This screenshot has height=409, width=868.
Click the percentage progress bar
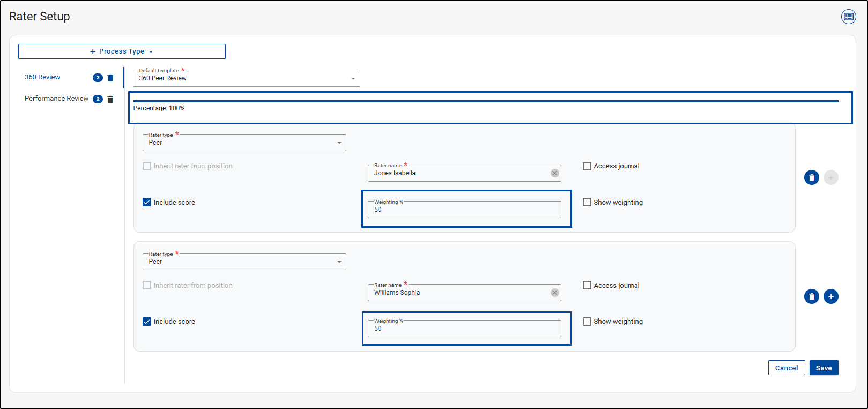(x=485, y=101)
